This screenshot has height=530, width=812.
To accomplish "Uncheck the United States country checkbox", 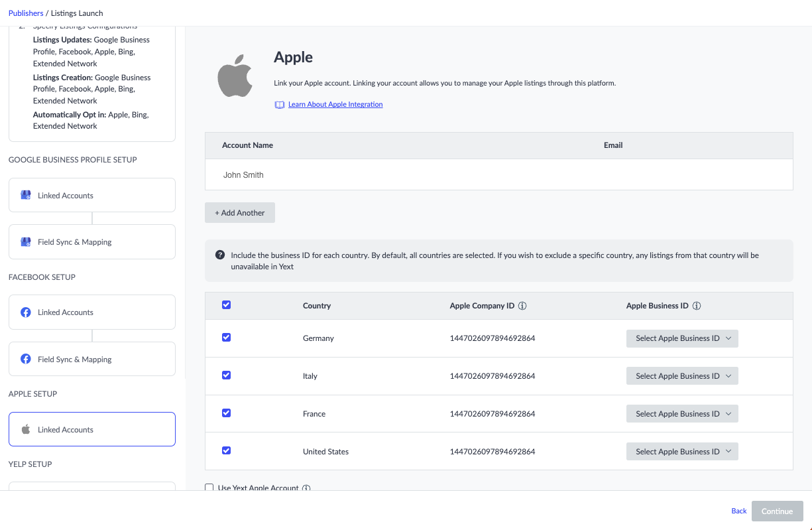I will tap(226, 450).
